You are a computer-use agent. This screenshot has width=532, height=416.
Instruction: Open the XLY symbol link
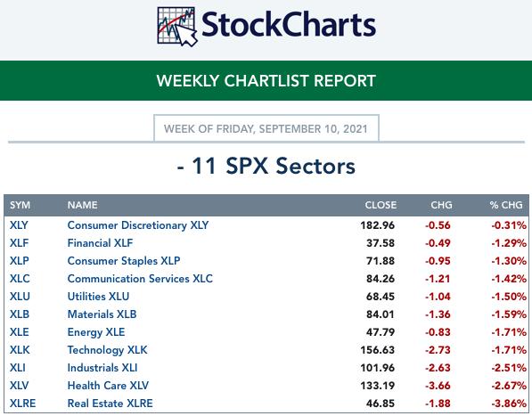pos(19,225)
